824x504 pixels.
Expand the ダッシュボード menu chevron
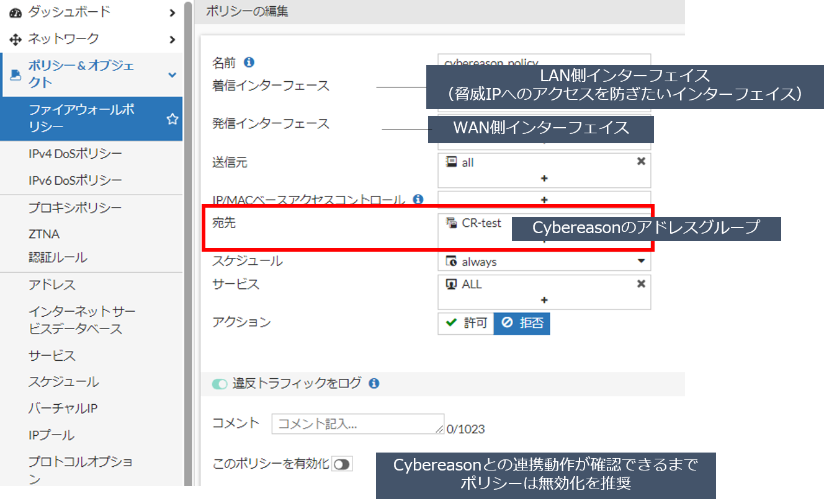coord(172,12)
